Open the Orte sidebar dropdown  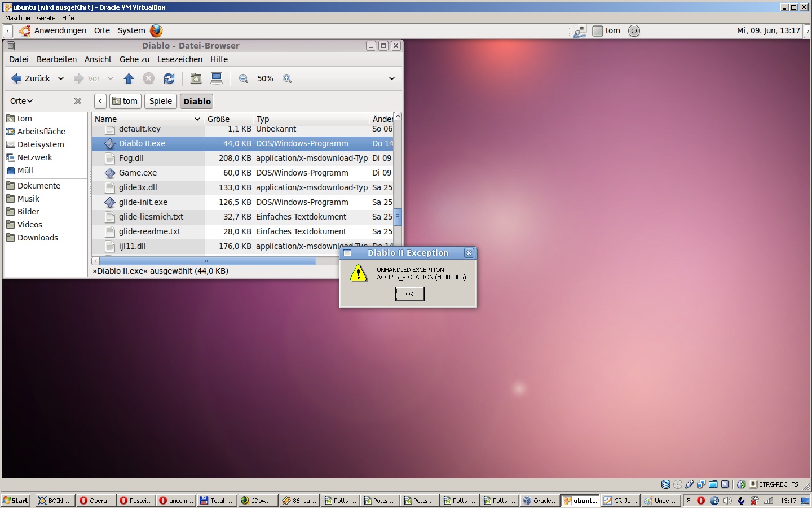tap(21, 101)
